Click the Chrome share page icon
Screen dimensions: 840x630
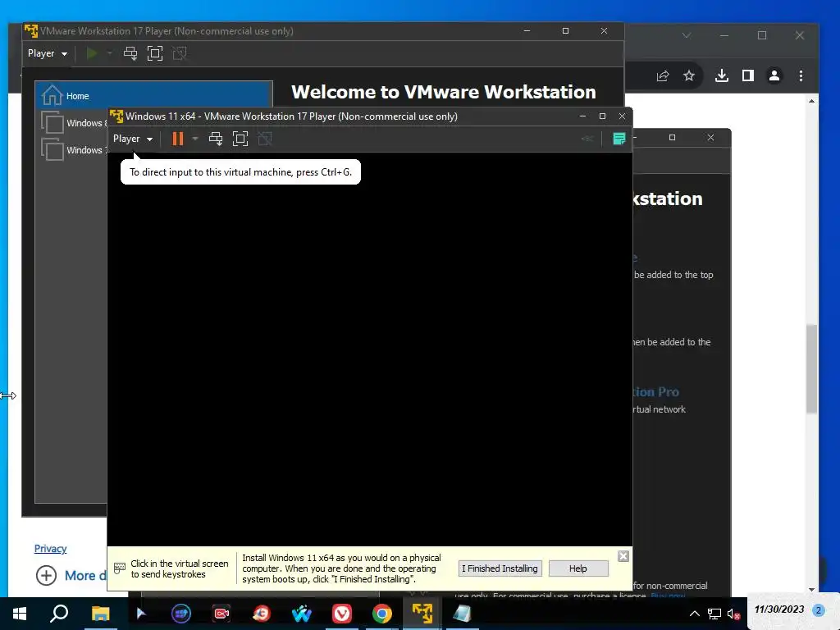point(663,75)
